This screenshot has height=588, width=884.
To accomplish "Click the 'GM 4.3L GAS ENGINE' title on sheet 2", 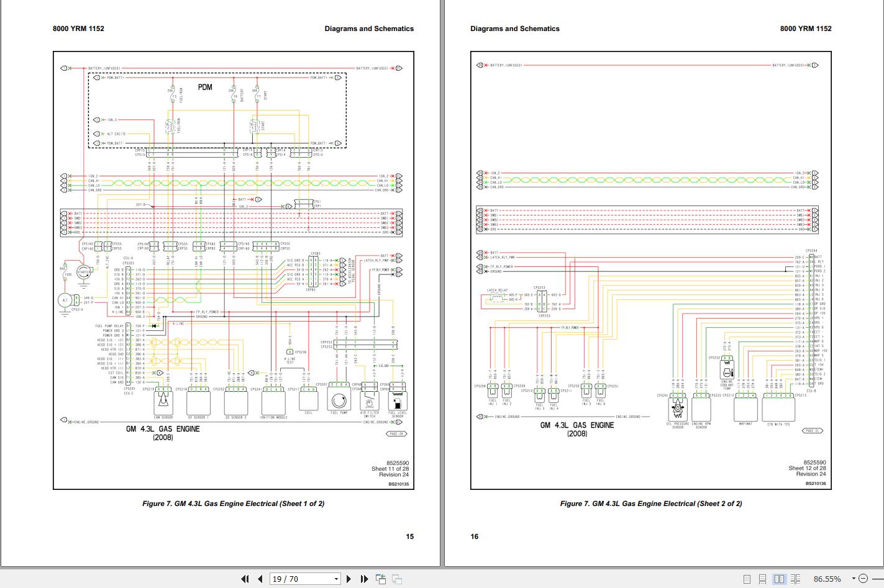I will tap(577, 425).
